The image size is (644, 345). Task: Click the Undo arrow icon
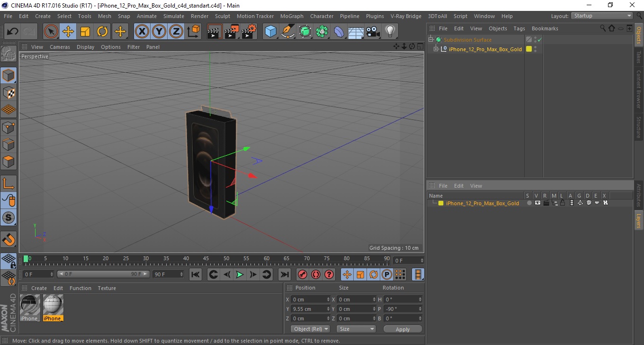[13, 32]
